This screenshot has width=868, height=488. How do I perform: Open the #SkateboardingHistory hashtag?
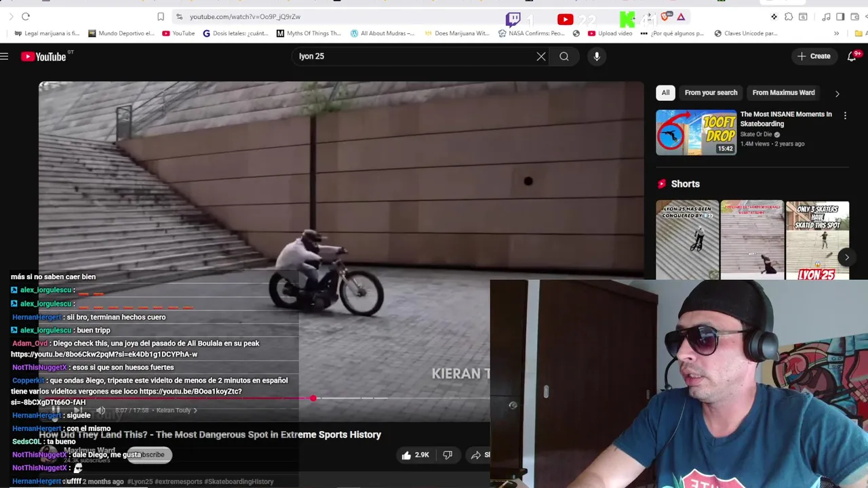(x=239, y=482)
